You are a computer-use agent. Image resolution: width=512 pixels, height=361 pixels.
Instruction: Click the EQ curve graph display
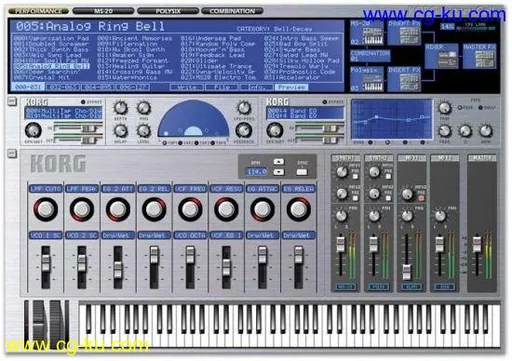392,120
